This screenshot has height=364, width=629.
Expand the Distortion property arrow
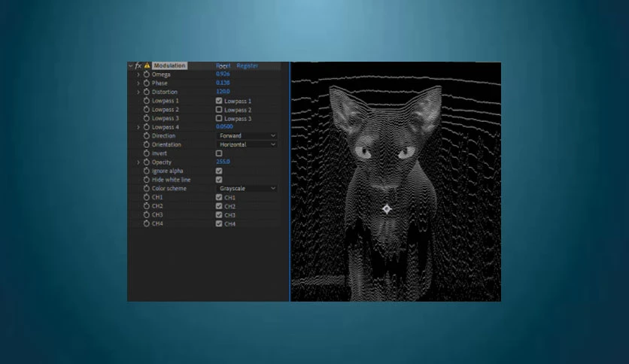click(138, 93)
